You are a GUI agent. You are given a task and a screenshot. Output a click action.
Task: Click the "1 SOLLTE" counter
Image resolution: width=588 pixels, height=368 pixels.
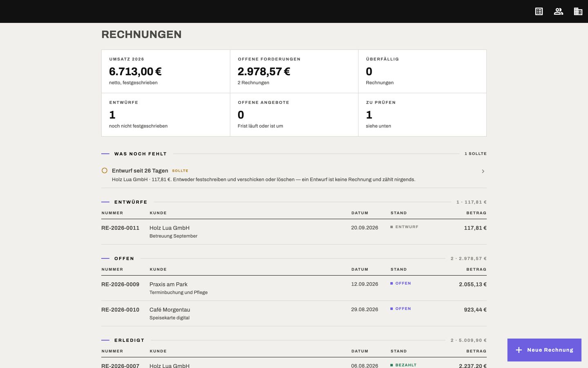476,154
